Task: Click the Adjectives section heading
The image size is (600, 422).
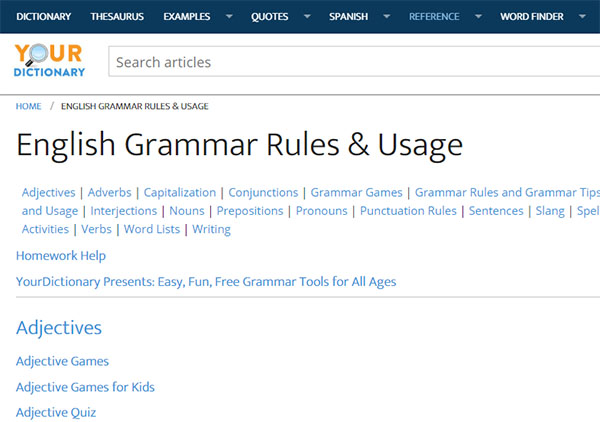Action: (59, 328)
